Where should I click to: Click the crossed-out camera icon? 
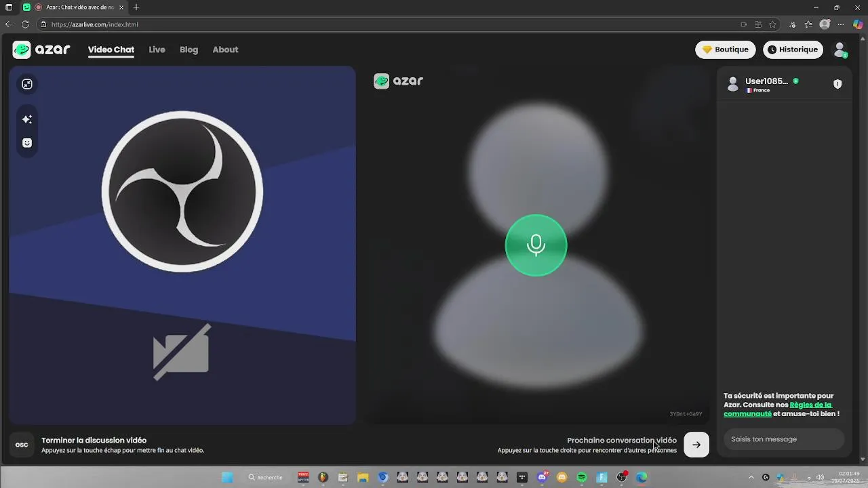(182, 352)
